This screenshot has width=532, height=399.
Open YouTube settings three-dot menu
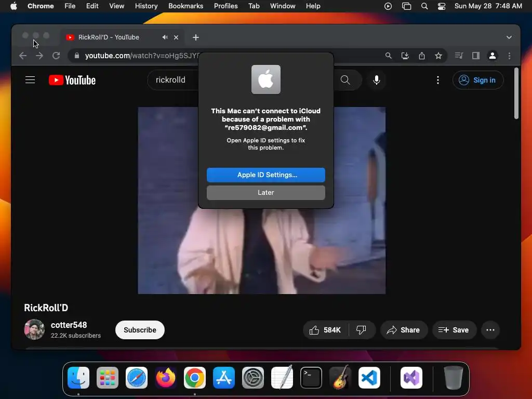pos(437,80)
